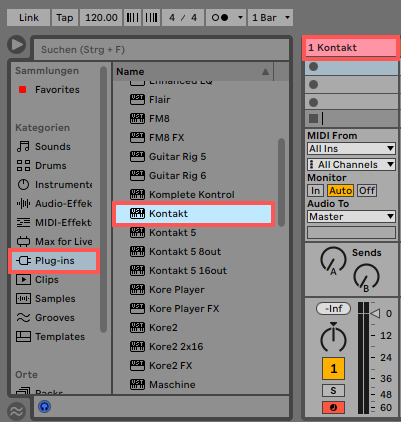Select the MIDI-Effekte category
Screen dimensions: 401x422
pyautogui.click(x=55, y=223)
